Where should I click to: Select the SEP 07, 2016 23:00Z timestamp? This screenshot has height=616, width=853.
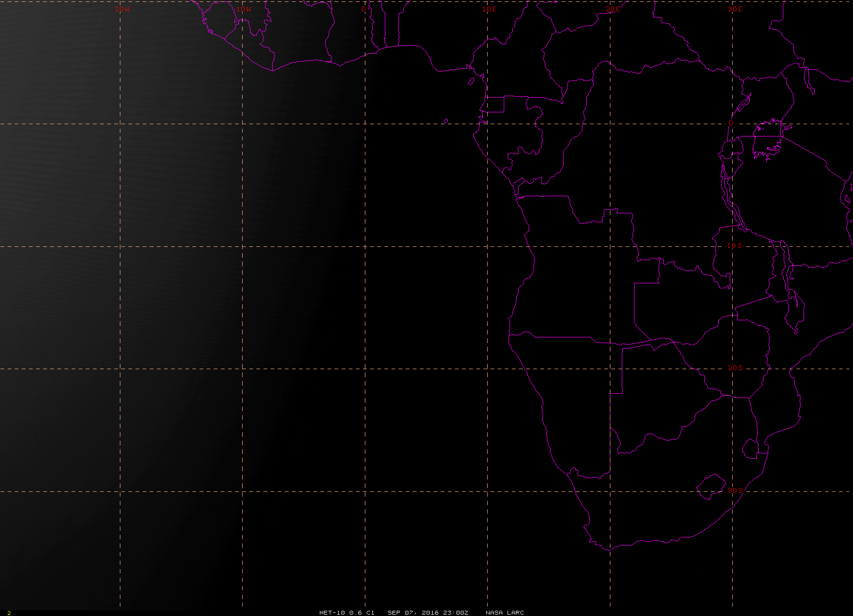tap(428, 613)
